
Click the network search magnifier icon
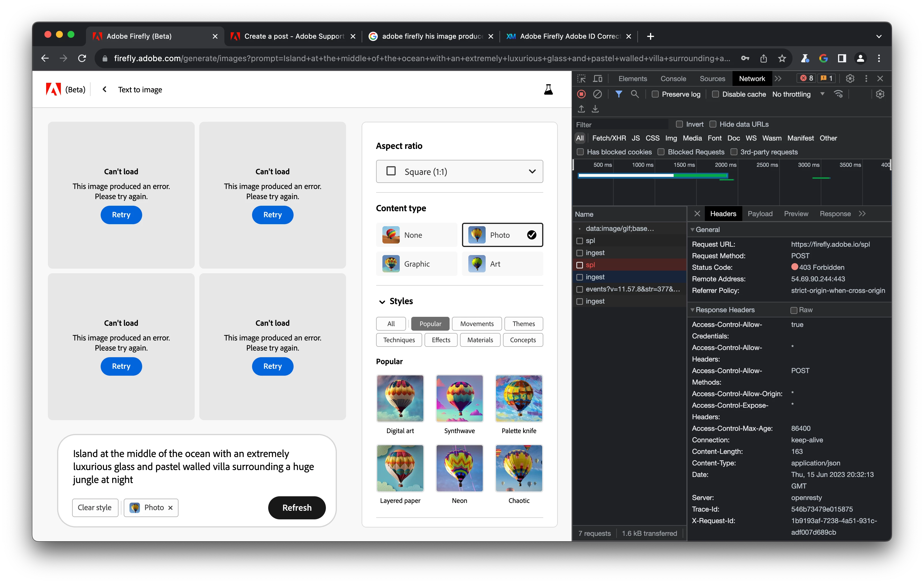click(x=635, y=94)
